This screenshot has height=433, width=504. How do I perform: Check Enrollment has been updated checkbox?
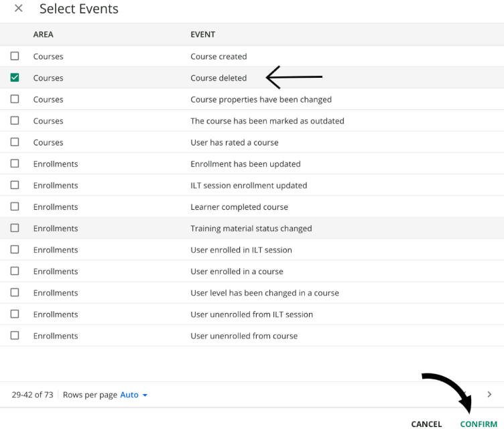point(15,164)
